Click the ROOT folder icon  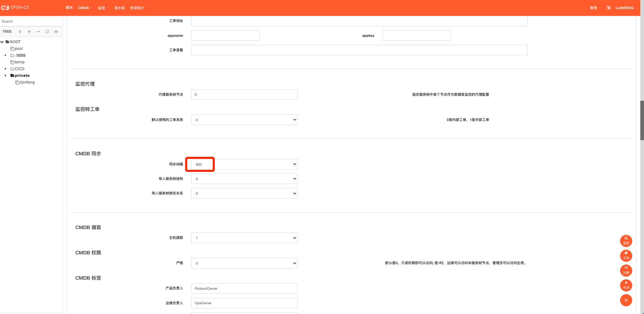(7, 42)
